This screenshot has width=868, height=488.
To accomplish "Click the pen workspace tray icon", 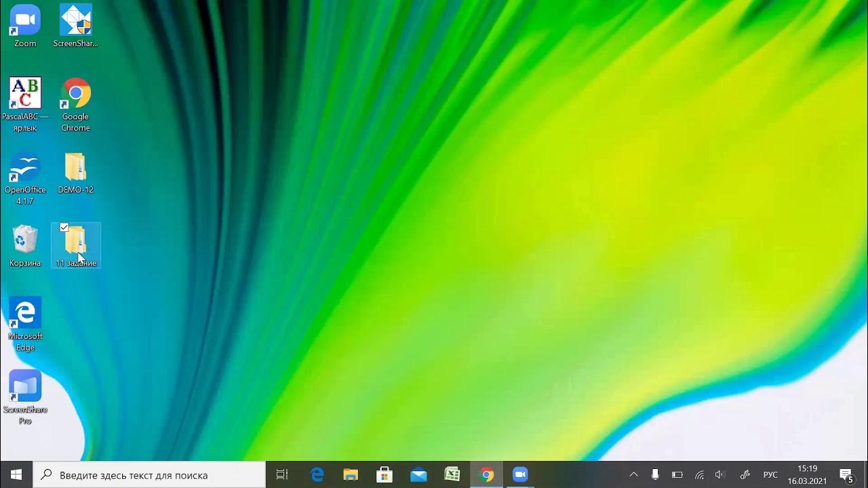I will pos(745,475).
